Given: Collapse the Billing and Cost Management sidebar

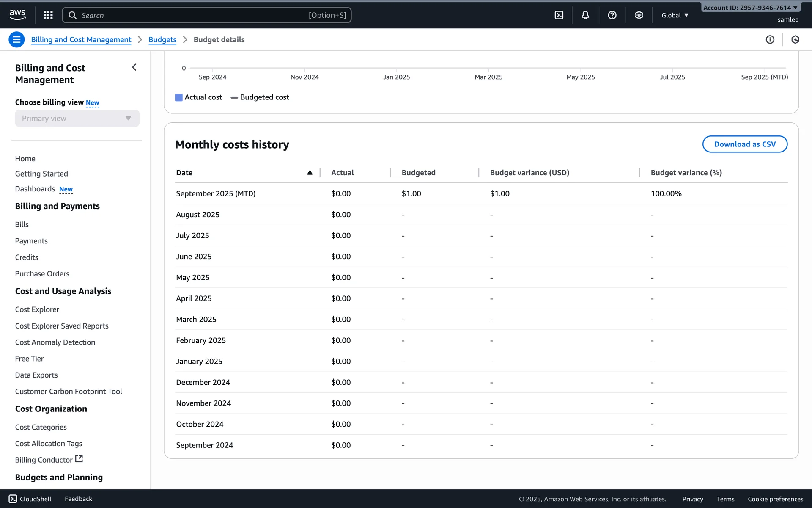Looking at the screenshot, I should point(134,67).
